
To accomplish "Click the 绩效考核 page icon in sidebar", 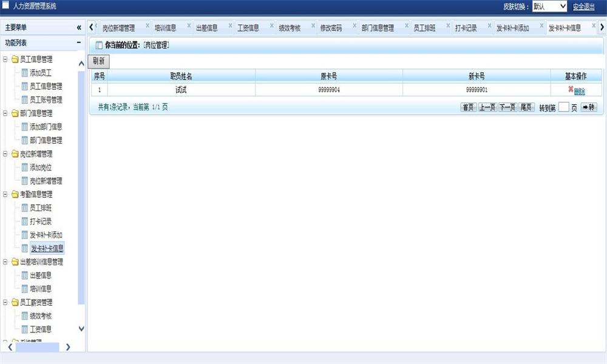I will click(x=25, y=316).
